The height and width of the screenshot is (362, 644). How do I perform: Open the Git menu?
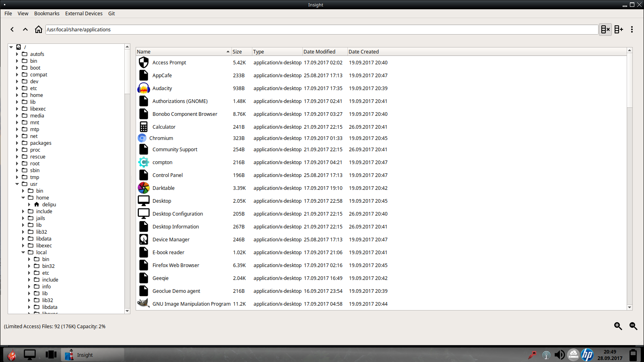(111, 13)
